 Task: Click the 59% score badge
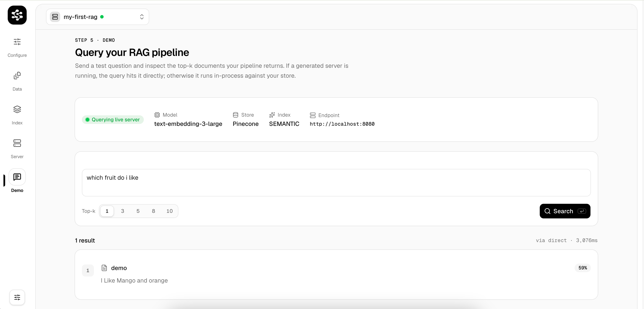tap(583, 268)
